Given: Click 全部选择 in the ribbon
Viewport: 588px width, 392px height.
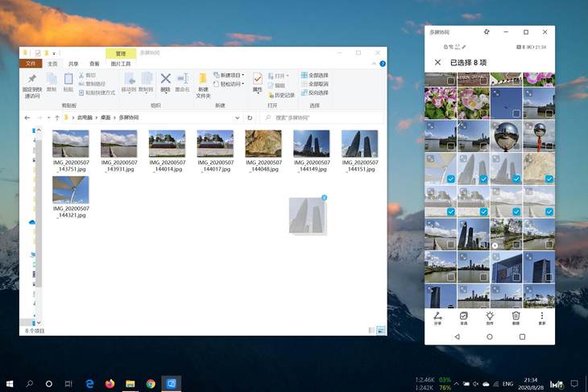Looking at the screenshot, I should coord(315,75).
